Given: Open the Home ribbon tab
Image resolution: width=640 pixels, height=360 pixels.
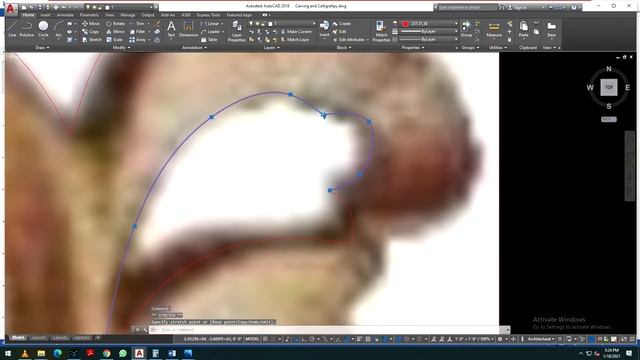Looking at the screenshot, I should (x=28, y=15).
